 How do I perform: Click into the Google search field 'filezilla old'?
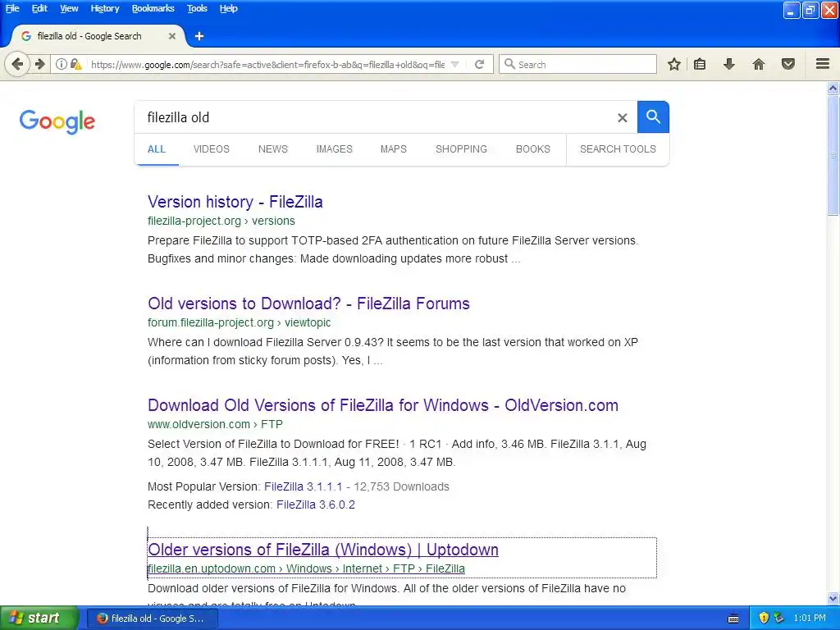pos(375,117)
